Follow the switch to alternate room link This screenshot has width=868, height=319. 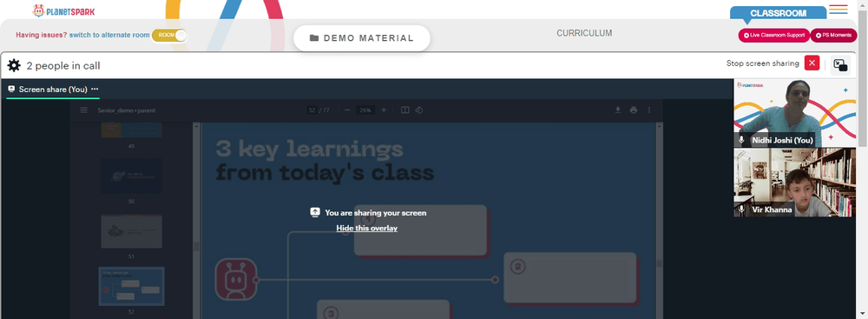(109, 35)
